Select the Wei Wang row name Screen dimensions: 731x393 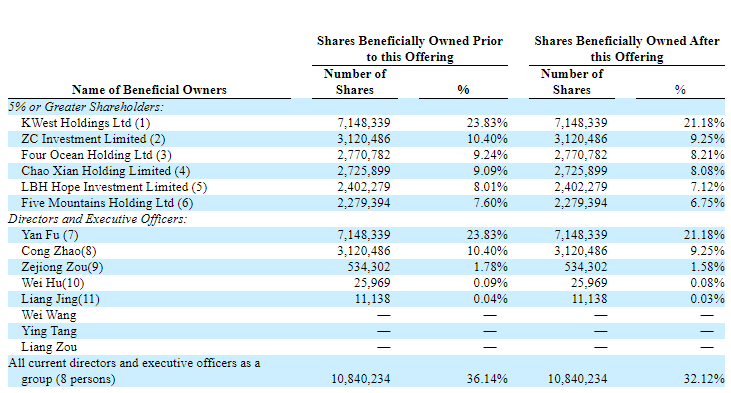(x=49, y=315)
